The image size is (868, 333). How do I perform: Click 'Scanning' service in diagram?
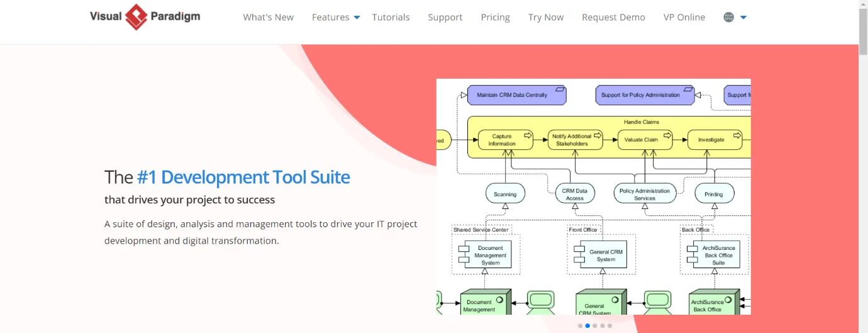(505, 194)
